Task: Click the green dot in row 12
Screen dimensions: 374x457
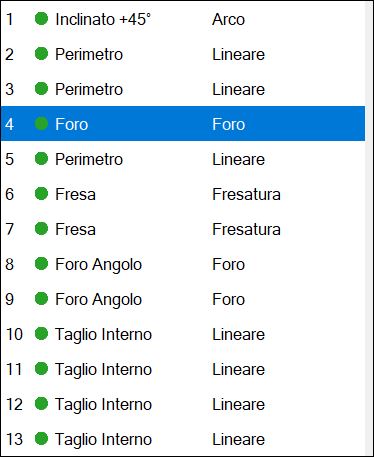Action: (x=41, y=404)
